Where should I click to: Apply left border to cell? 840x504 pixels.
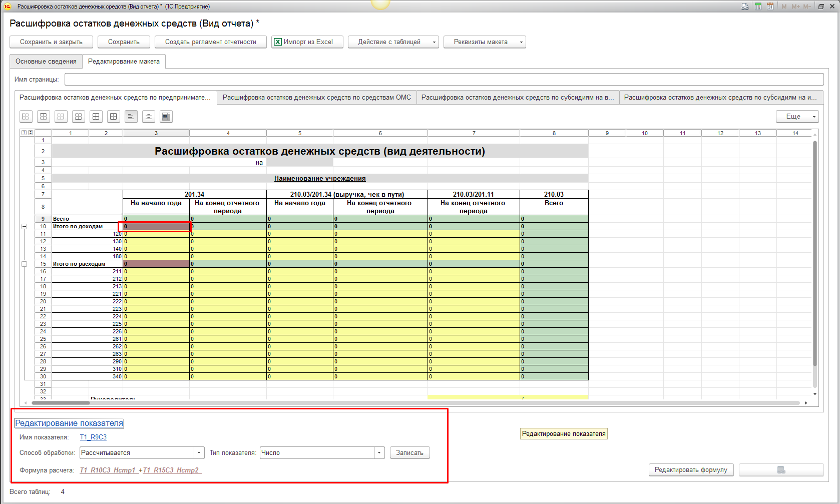[x=26, y=117]
